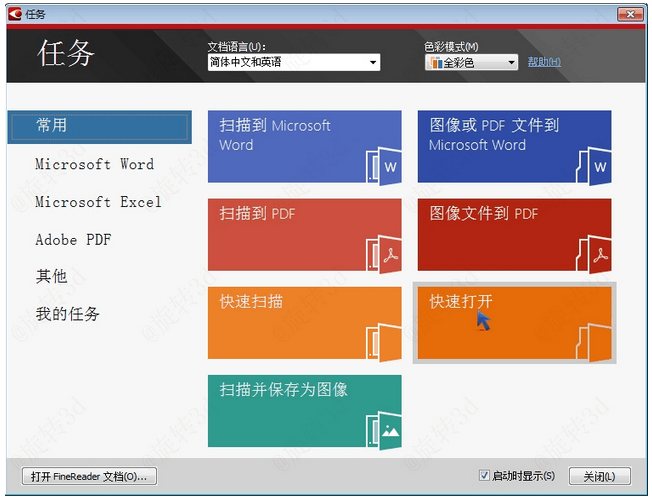652x501 pixels.
Task: Click the Word icon on 扫描到 Microsoft Word tile
Action: pyautogui.click(x=384, y=166)
